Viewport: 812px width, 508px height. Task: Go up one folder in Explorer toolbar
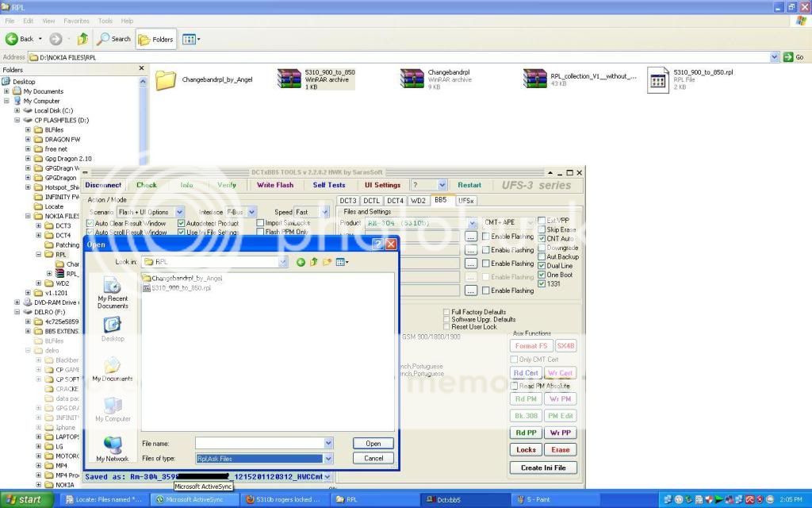coord(82,39)
